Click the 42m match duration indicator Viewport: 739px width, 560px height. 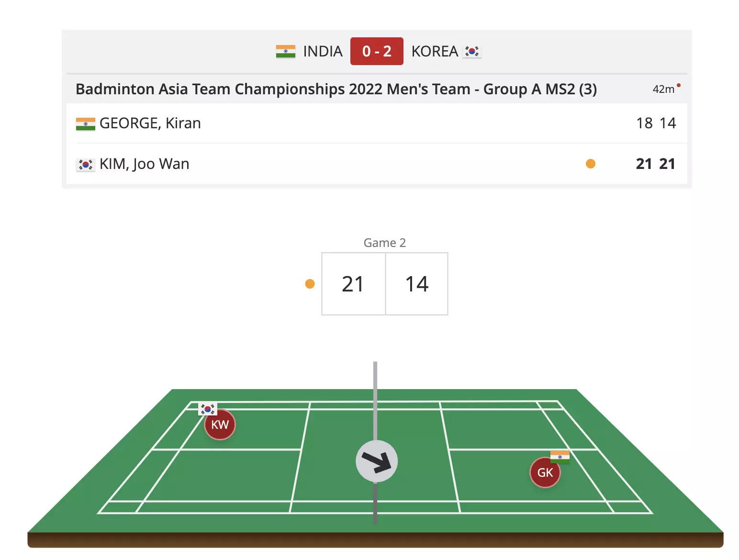[664, 89]
